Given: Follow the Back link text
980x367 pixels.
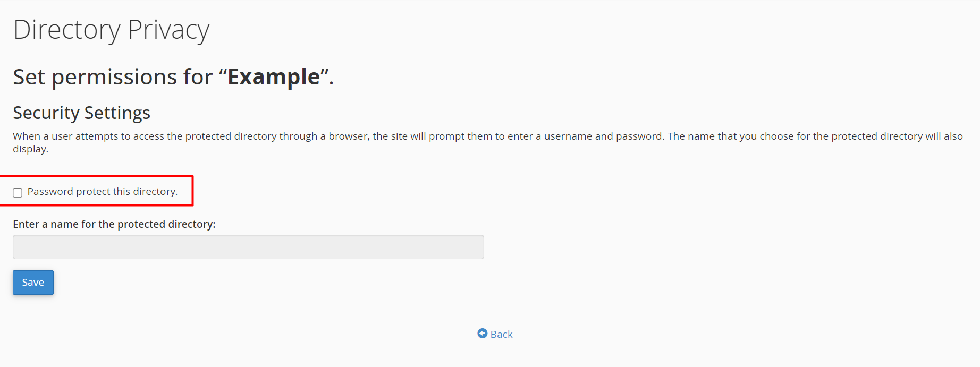Looking at the screenshot, I should [x=501, y=334].
